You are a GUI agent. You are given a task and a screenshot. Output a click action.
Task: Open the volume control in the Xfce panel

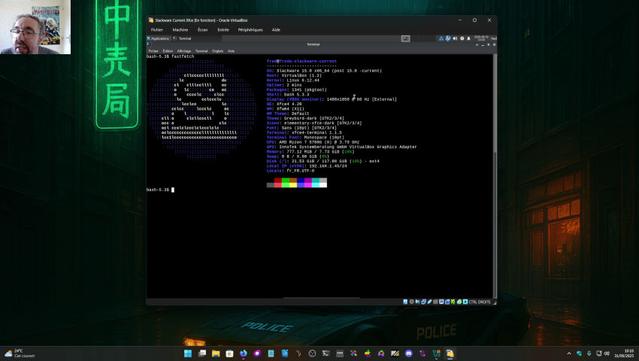[x=455, y=38]
